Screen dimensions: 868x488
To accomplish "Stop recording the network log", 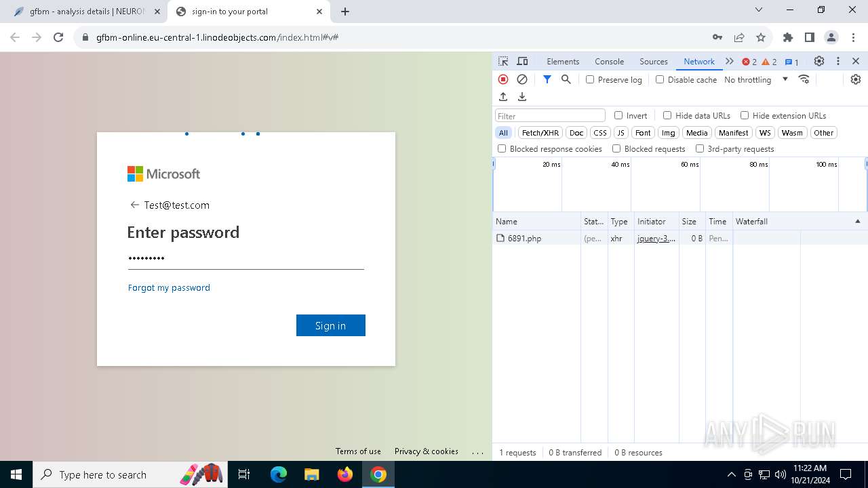I will click(x=503, y=79).
